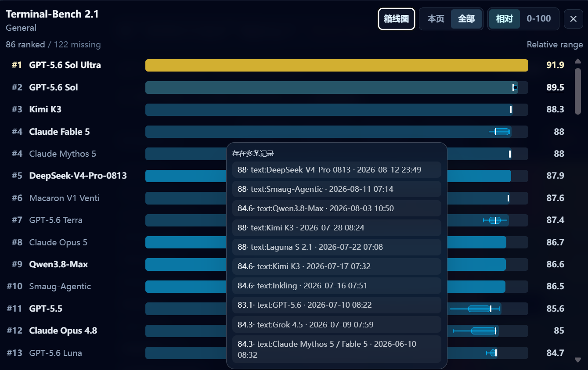Click the gold bar for GPT-5.6 Sol Ultra

click(337, 65)
